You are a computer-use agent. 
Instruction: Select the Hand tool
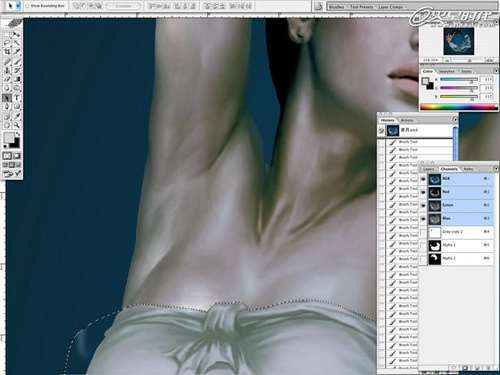click(x=7, y=125)
